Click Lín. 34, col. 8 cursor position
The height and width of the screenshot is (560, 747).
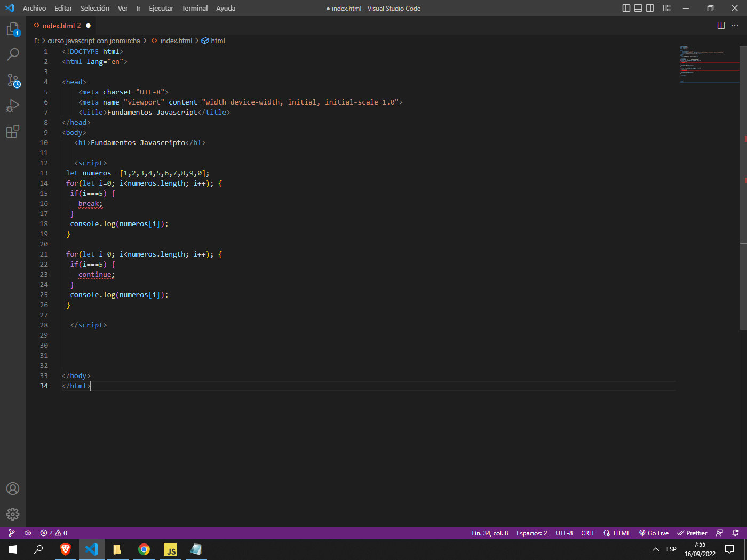pos(490,533)
